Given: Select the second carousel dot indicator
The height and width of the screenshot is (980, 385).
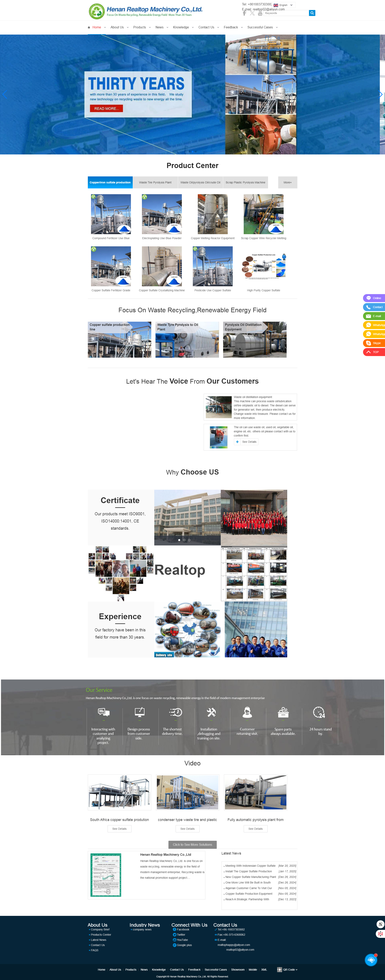Looking at the screenshot, I should pyautogui.click(x=184, y=540).
